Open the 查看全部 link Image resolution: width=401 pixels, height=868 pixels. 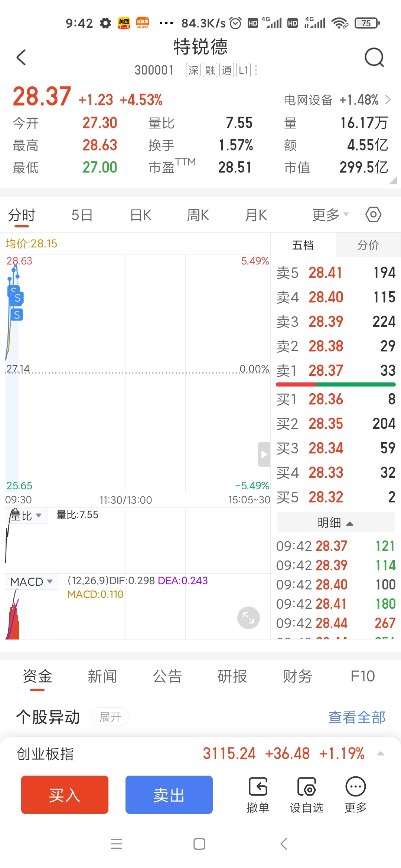(x=356, y=717)
